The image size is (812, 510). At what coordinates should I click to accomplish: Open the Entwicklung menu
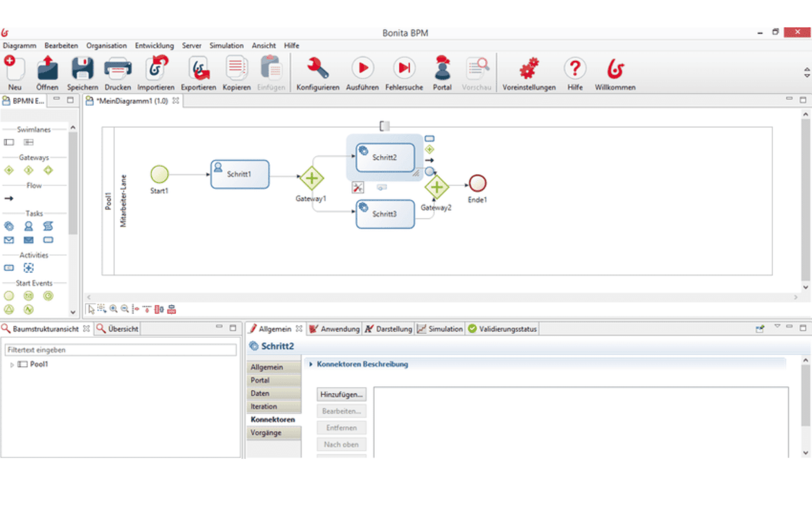pyautogui.click(x=154, y=46)
